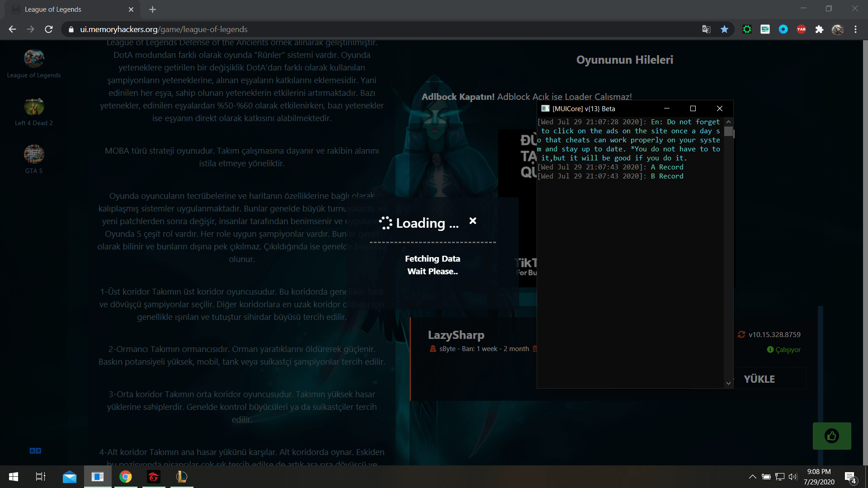Show hidden system tray icons
Viewport: 868px width, 488px height.
(753, 477)
